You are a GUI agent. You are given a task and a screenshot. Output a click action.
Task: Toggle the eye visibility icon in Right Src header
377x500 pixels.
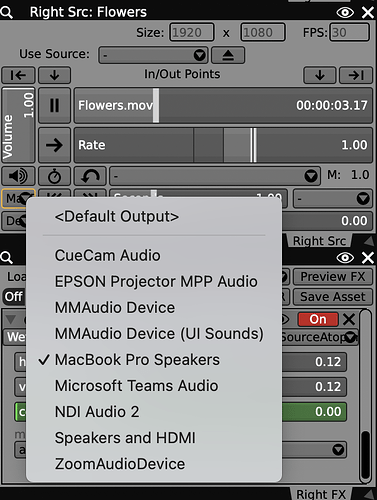tap(345, 13)
